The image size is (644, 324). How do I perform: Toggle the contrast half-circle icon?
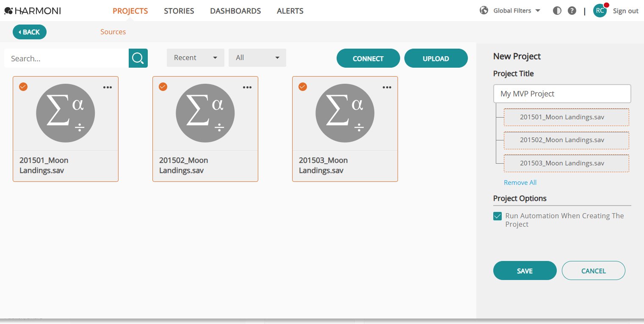point(557,11)
